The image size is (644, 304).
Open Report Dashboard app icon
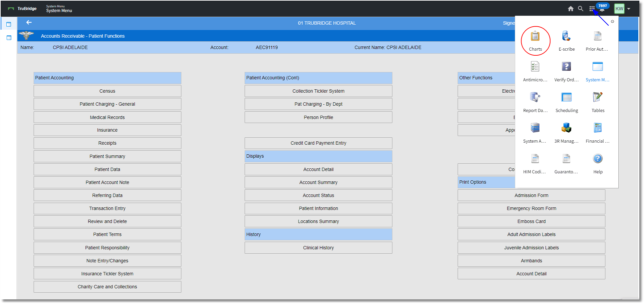click(x=535, y=97)
